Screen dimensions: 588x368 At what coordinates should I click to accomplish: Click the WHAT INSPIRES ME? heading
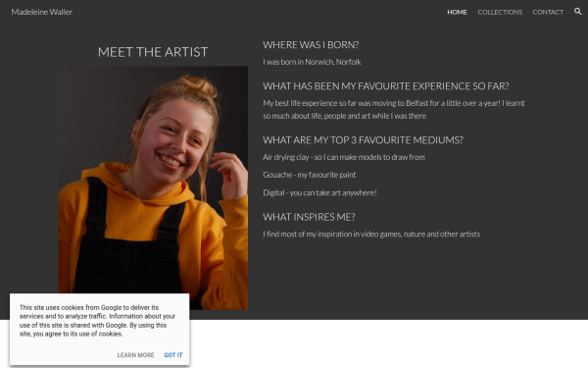pyautogui.click(x=309, y=217)
